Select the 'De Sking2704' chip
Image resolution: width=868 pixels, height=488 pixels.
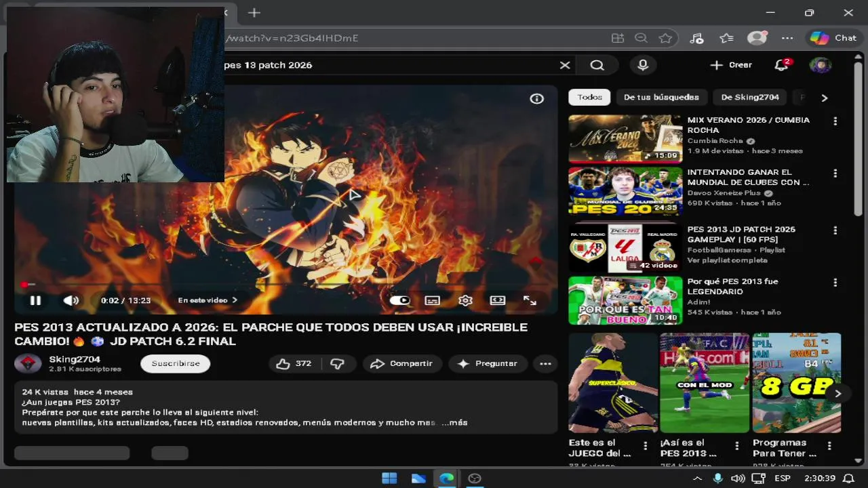click(x=750, y=97)
